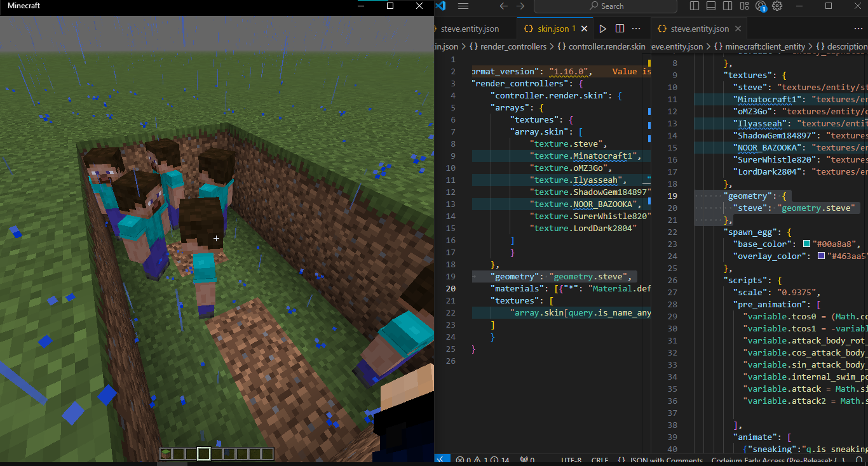Click "texture.SurerWhistle820" in skin.json
Screen dimensions: 868x466
590,216
